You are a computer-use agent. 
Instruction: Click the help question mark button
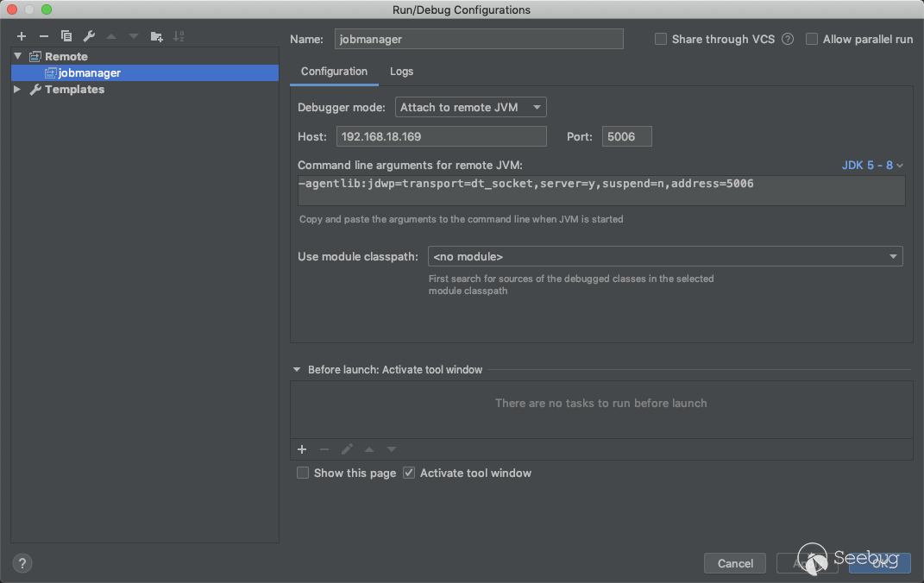point(22,563)
